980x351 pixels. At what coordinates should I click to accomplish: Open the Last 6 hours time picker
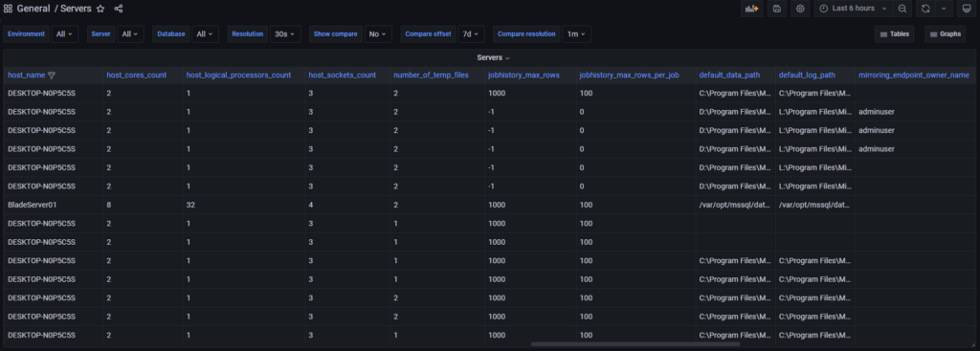[853, 9]
